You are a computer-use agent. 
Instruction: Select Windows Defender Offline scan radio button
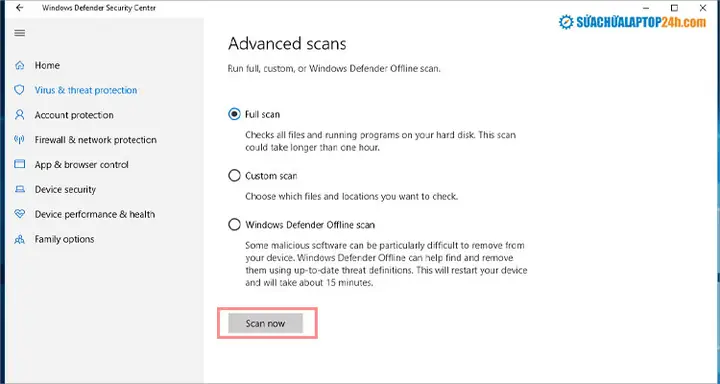coord(234,225)
